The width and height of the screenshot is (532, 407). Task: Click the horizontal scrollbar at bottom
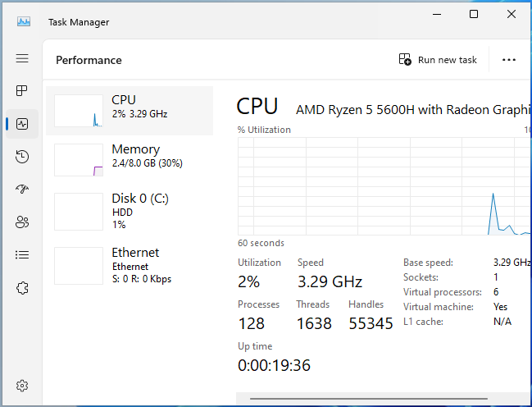click(368, 399)
